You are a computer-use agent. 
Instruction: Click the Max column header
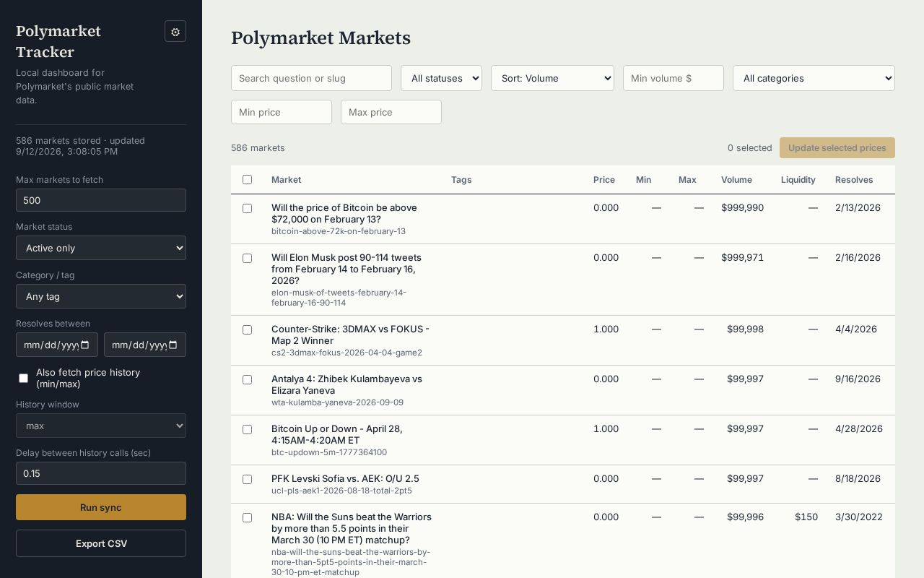(687, 179)
